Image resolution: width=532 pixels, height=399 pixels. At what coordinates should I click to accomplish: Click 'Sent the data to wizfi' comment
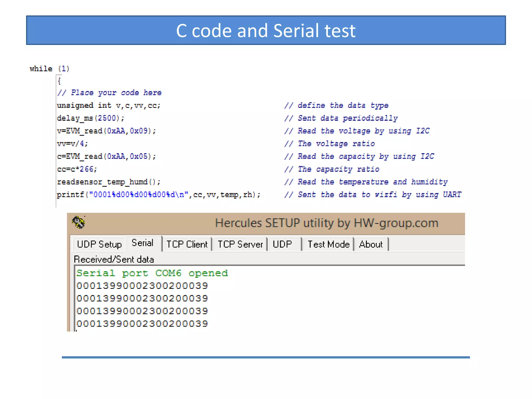(x=373, y=195)
